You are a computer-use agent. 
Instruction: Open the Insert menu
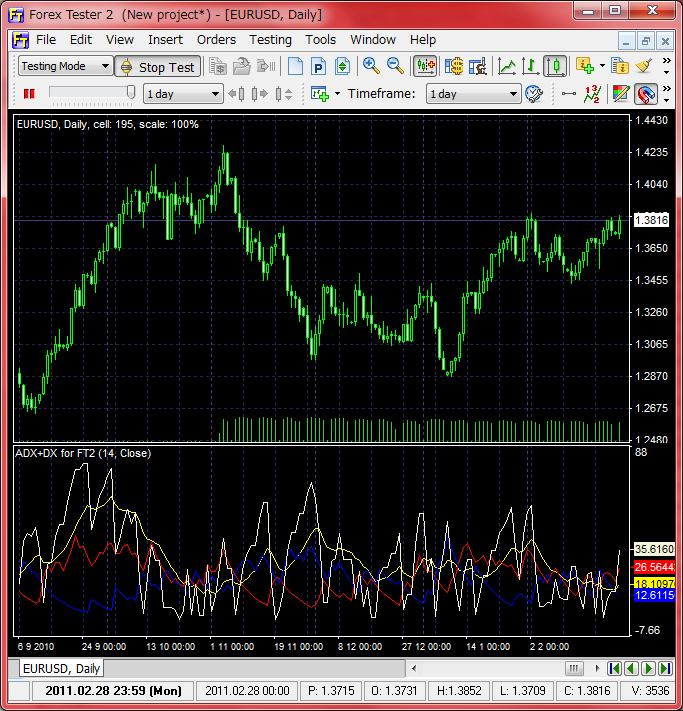[165, 40]
